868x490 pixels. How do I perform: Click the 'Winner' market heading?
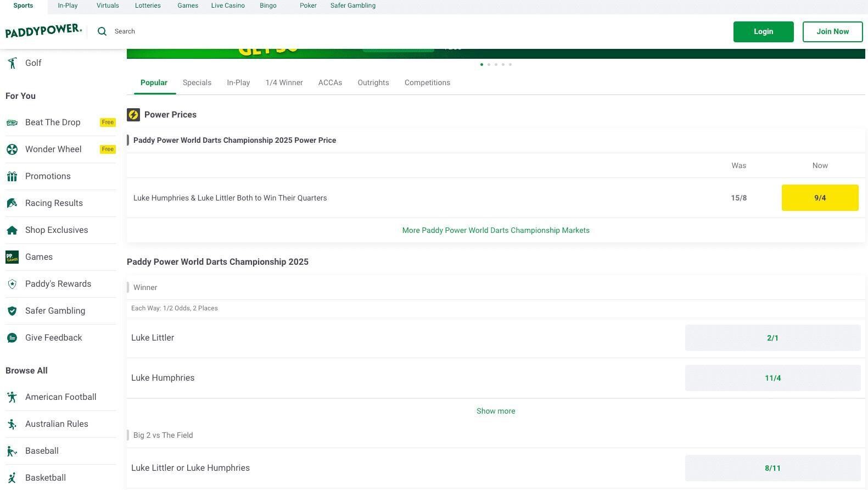(x=145, y=288)
